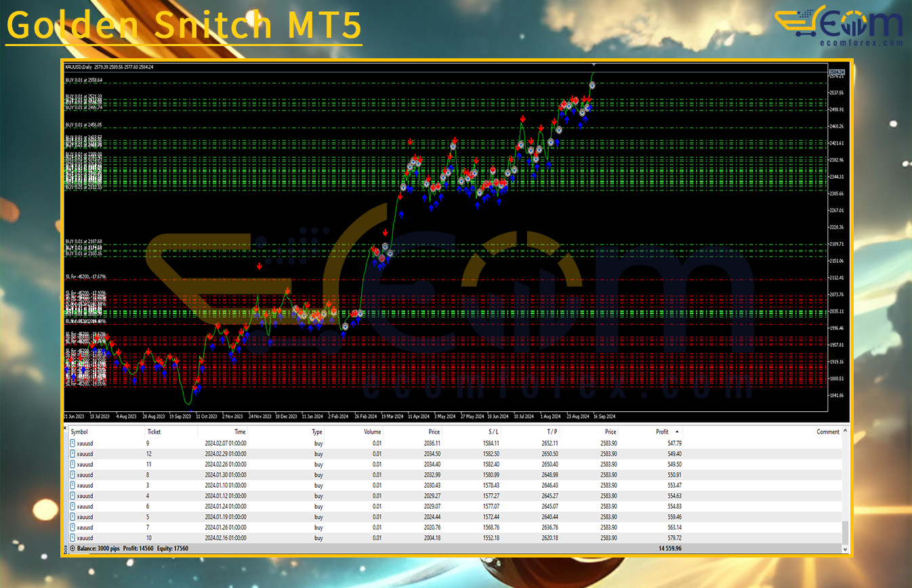Sort trades by the Comment column header
Image resolution: width=912 pixels, height=588 pixels.
(828, 432)
